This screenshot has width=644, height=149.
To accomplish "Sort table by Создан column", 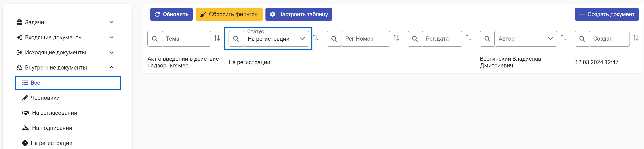I will click(636, 38).
